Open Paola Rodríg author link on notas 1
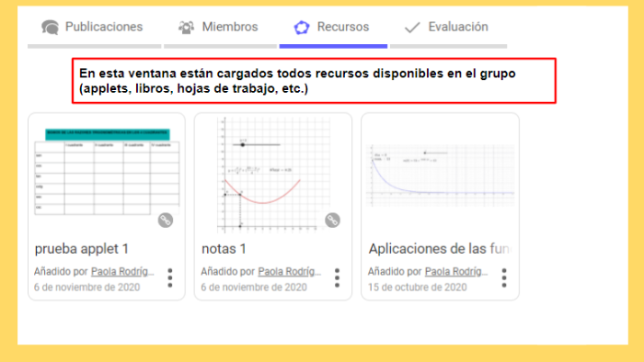This screenshot has height=362, width=644. click(290, 271)
